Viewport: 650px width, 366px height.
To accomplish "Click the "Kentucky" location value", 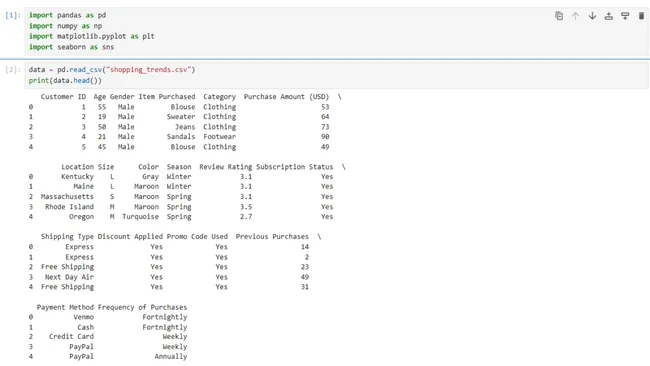I will [78, 177].
